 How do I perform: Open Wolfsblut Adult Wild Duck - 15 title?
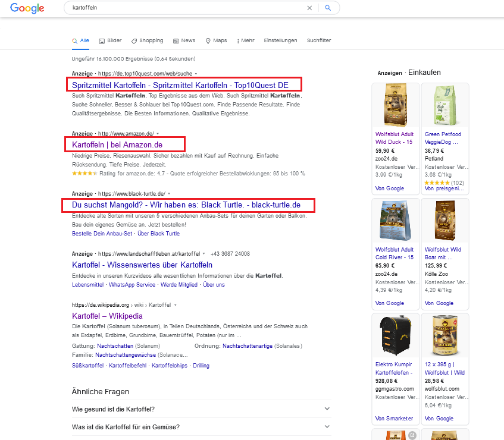(395, 138)
